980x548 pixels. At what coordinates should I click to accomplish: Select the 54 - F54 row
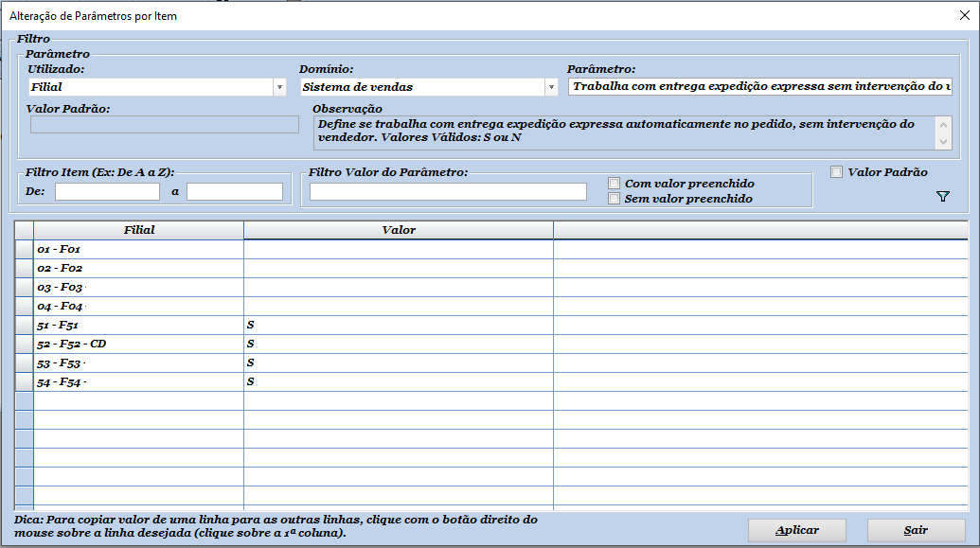(25, 382)
